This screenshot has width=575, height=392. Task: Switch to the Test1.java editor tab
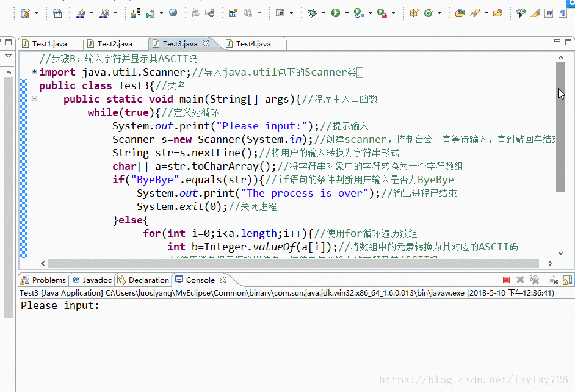point(49,43)
